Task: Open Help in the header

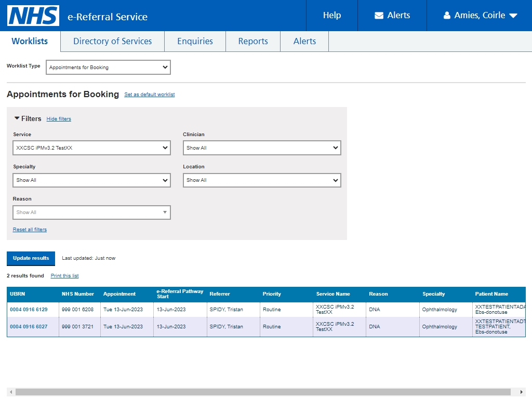Action: click(x=332, y=16)
